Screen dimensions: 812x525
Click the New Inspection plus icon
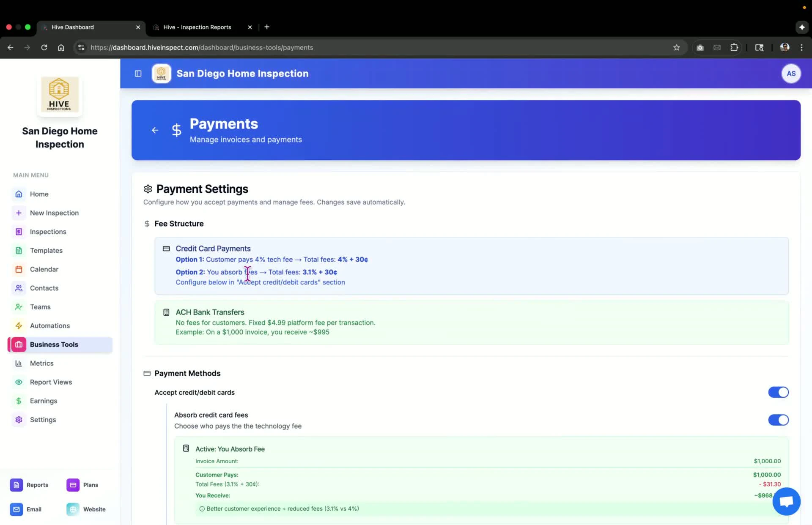(19, 213)
